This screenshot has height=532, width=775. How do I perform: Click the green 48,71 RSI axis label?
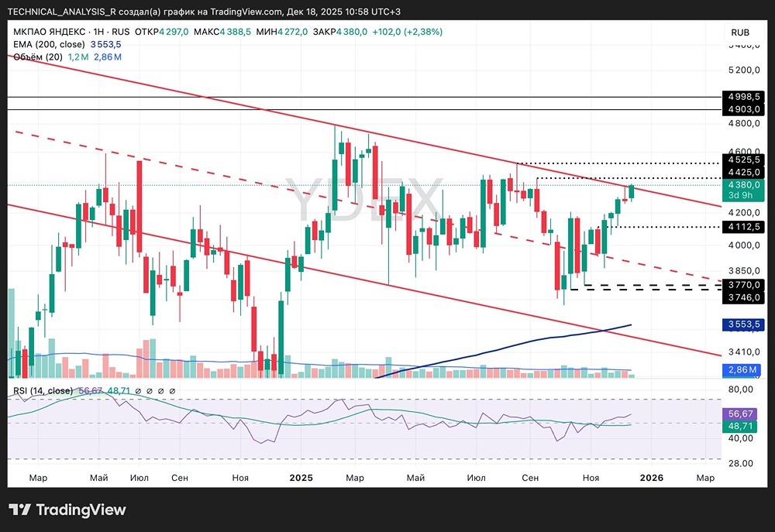point(740,426)
